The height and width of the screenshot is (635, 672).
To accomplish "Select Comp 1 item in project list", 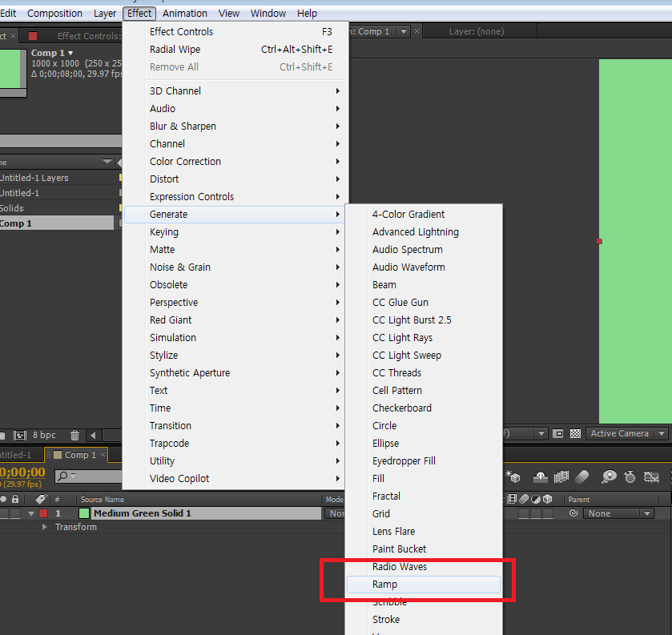I will pyautogui.click(x=57, y=223).
